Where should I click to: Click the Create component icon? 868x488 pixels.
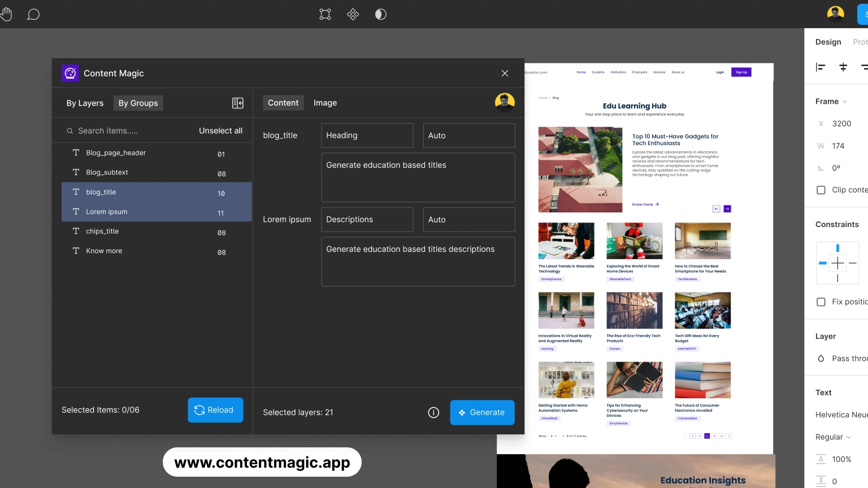pyautogui.click(x=353, y=14)
